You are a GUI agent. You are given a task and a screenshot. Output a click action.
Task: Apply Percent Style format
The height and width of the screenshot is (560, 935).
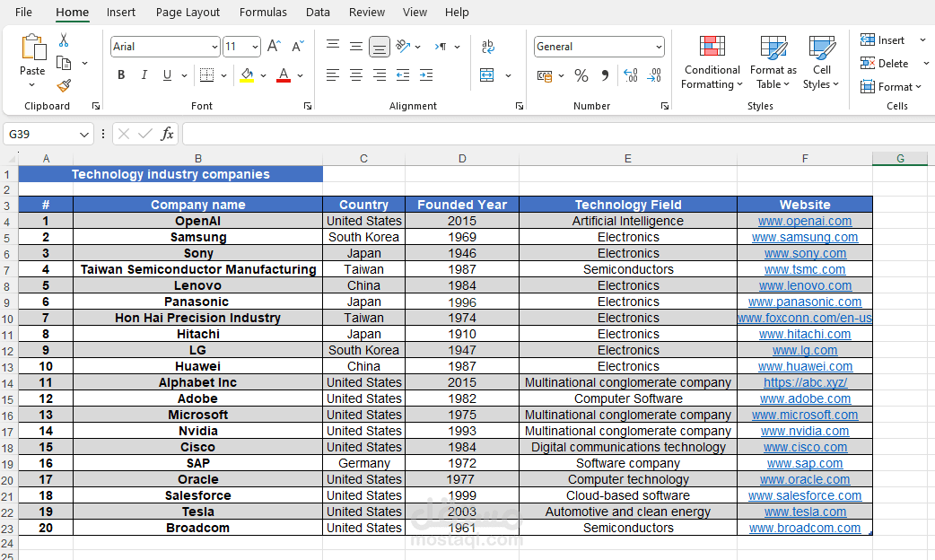[x=581, y=75]
